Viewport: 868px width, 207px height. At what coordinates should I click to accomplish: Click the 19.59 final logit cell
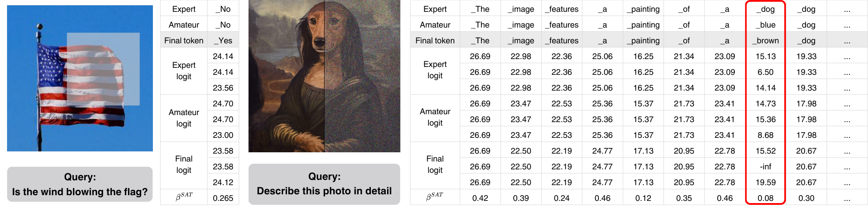pyautogui.click(x=765, y=182)
